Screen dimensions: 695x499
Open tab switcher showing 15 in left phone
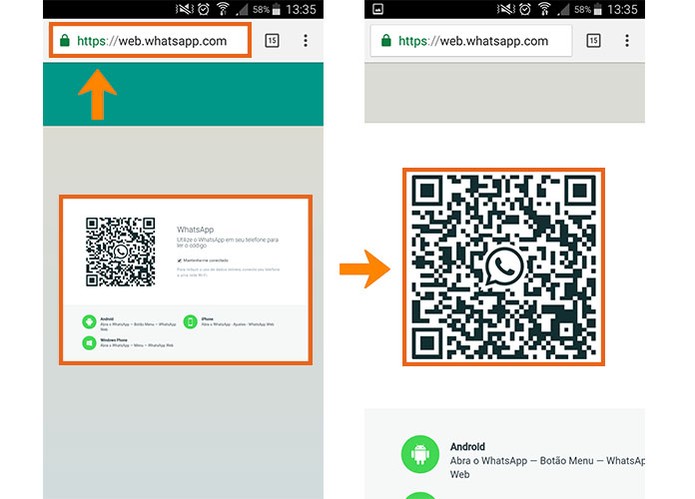tap(272, 41)
